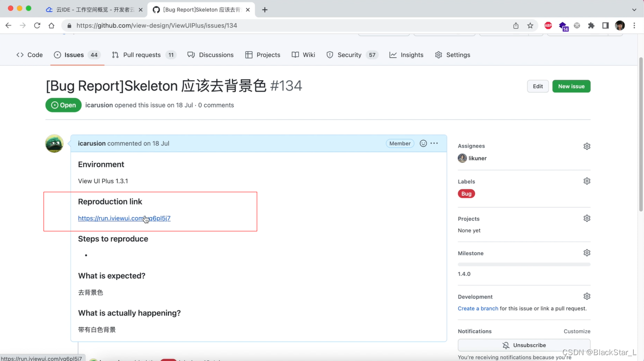644x361 pixels.
Task: Click 'Create a branch' link
Action: click(x=478, y=309)
